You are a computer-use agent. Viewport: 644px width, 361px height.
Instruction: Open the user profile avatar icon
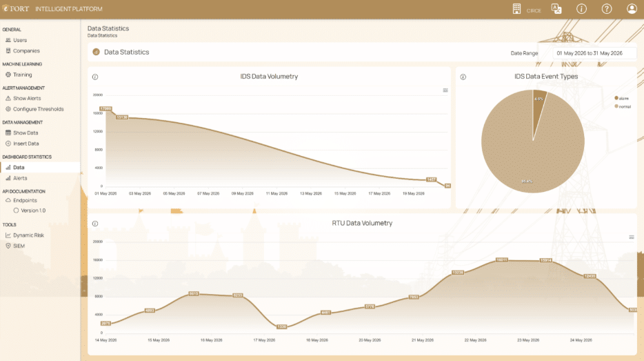click(x=632, y=9)
